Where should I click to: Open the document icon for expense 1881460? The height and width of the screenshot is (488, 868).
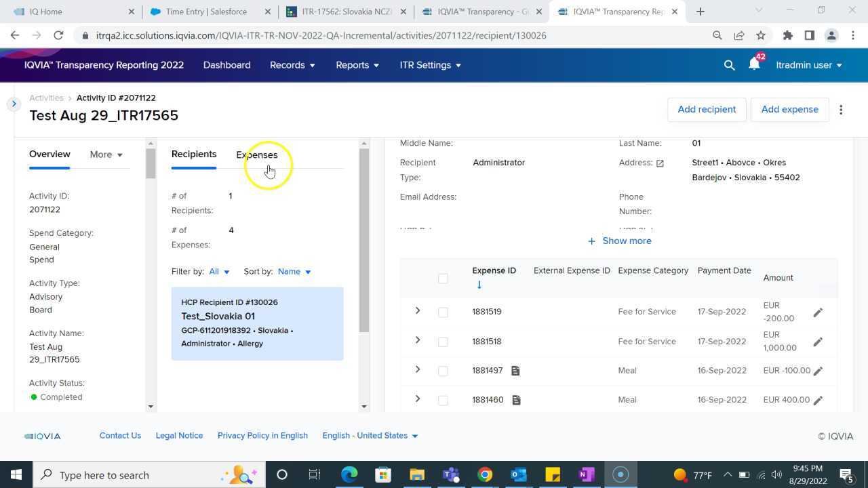point(516,400)
